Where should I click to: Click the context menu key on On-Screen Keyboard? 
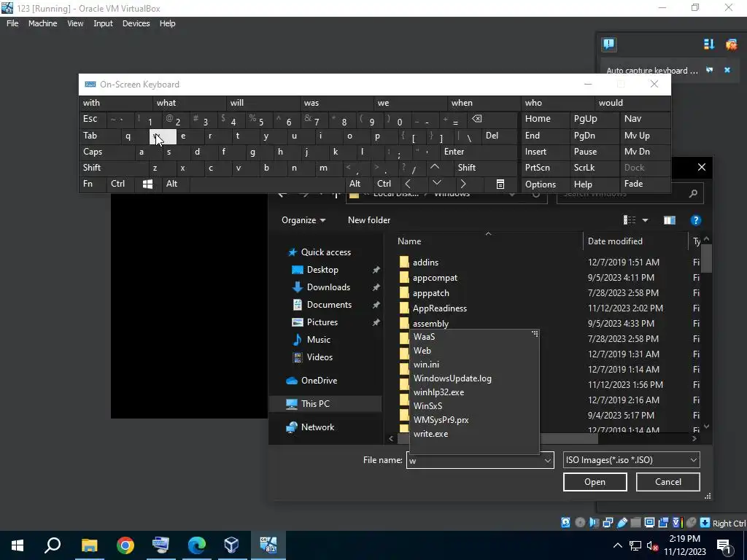pos(500,184)
